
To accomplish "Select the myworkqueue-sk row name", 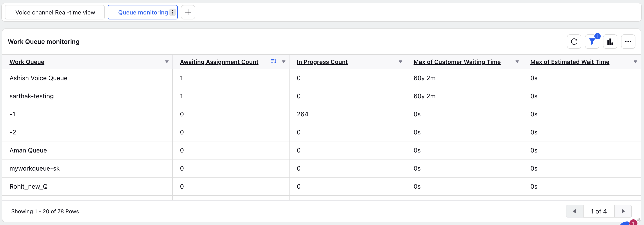I will pos(34,168).
